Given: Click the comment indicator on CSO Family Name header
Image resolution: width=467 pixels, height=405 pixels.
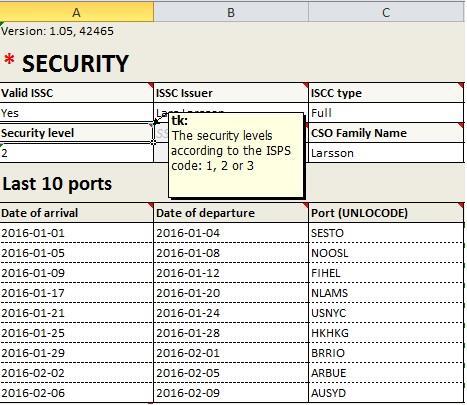Looking at the screenshot, I should pos(461,125).
